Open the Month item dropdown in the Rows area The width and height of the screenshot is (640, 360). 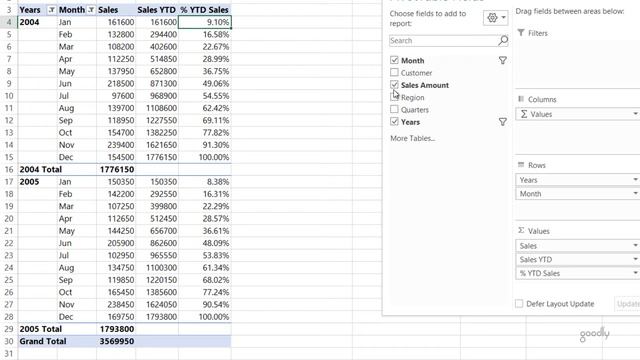pyautogui.click(x=635, y=193)
